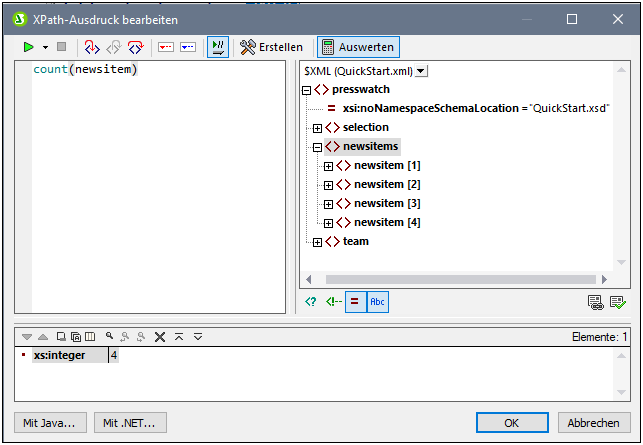Click the result value 4
Screen dimensions: 643x445
coord(114,355)
